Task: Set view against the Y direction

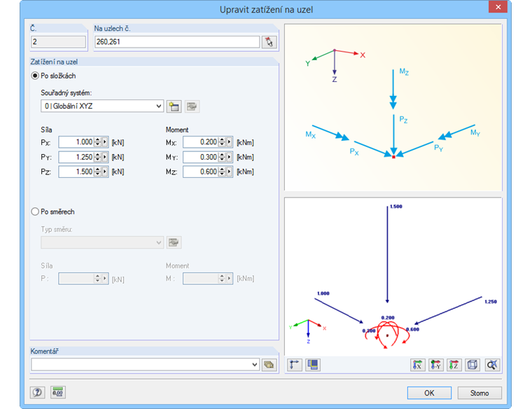Action: 436,365
